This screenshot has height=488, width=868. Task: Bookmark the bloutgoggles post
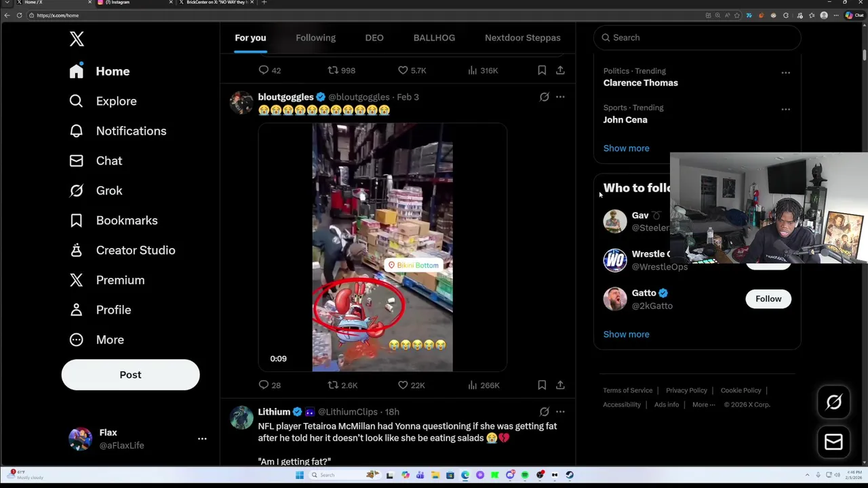542,385
